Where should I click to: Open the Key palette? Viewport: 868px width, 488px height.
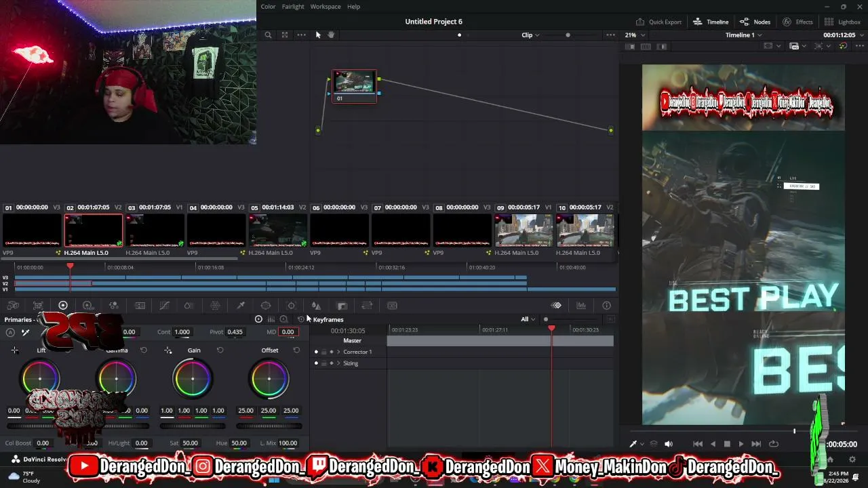click(342, 306)
